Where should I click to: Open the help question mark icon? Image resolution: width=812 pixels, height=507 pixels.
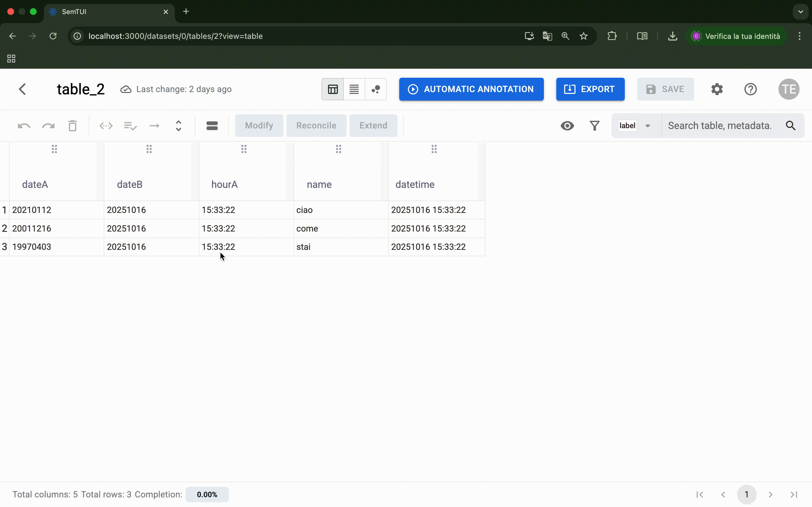(x=750, y=89)
